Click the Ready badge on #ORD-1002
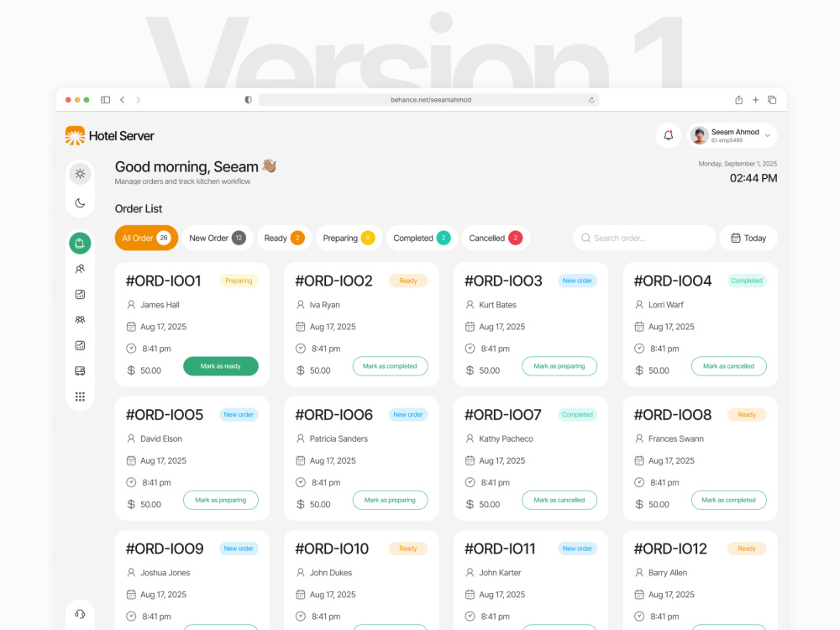The height and width of the screenshot is (630, 840). (407, 281)
